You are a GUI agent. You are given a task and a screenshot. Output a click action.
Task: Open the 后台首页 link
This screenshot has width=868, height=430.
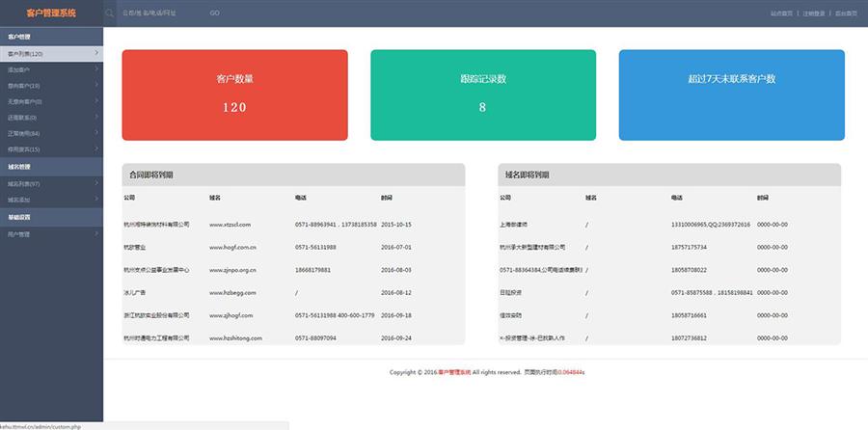[846, 13]
